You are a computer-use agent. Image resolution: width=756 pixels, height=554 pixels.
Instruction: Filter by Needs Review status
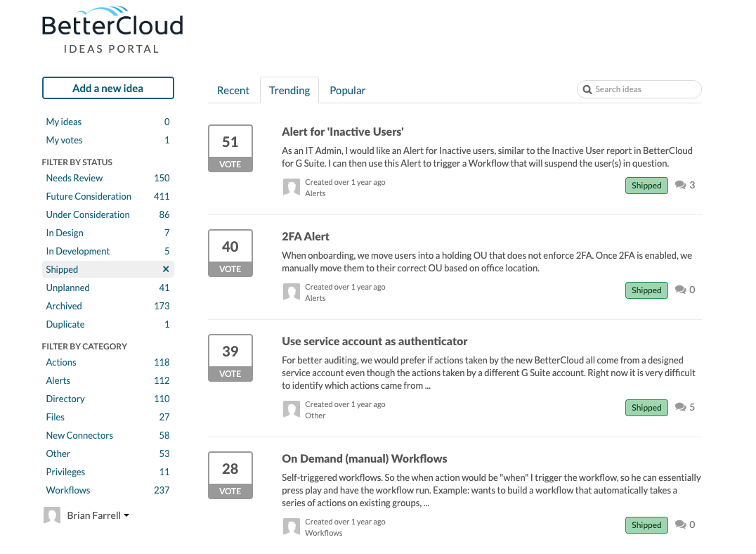pos(108,178)
